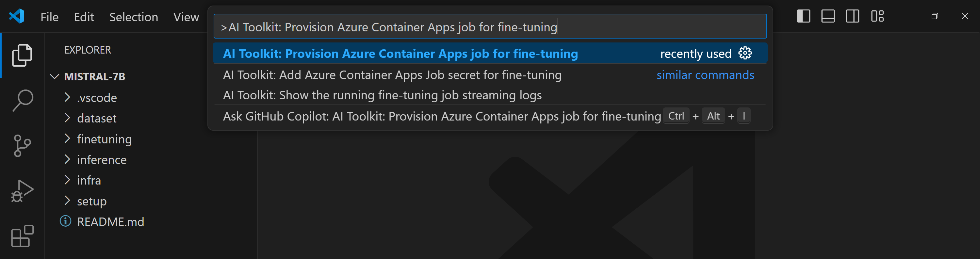Screen dimensions: 980x259
Task: Toggle the primary sidebar layout icon
Action: (x=803, y=16)
